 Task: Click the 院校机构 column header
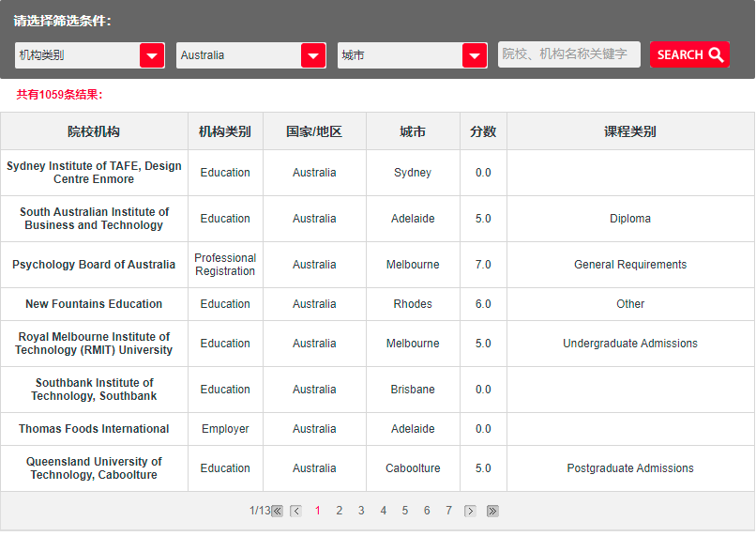coord(94,131)
